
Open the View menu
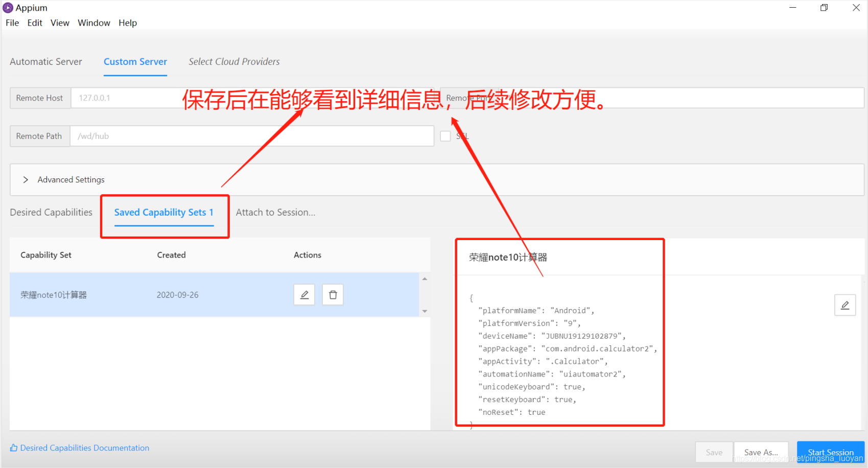pos(60,23)
